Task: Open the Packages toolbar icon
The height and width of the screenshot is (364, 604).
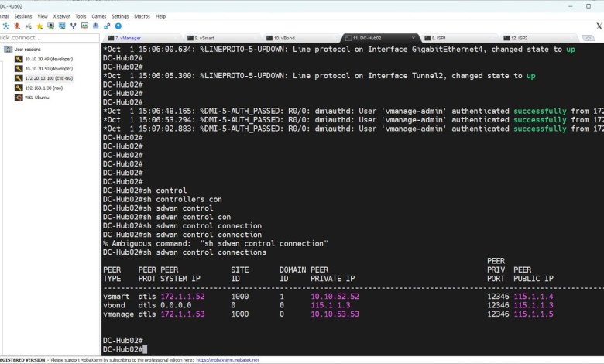Action: click(95, 26)
